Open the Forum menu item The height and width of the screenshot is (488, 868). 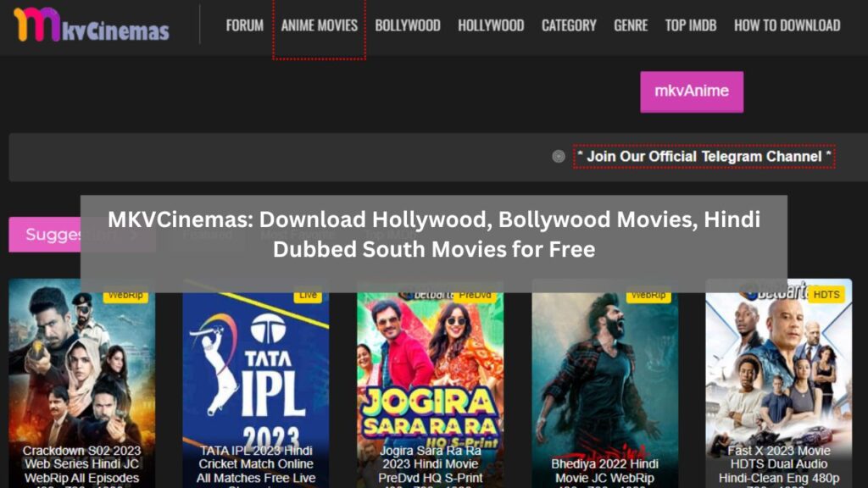point(244,25)
